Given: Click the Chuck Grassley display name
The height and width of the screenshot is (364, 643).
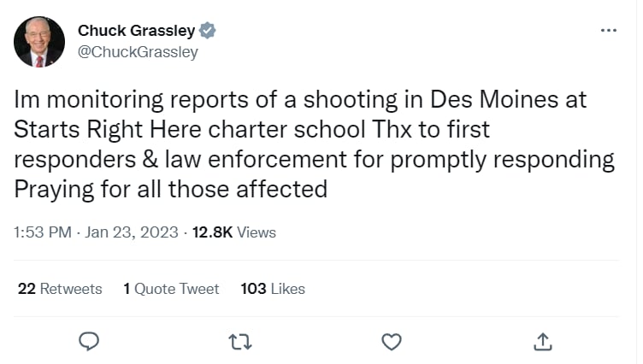Looking at the screenshot, I should point(137,31).
